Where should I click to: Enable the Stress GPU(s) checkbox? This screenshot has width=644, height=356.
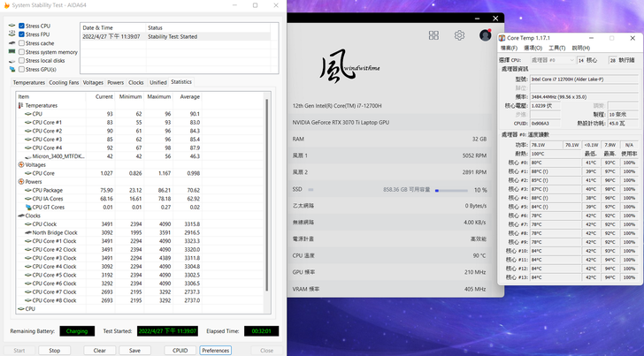(x=21, y=69)
